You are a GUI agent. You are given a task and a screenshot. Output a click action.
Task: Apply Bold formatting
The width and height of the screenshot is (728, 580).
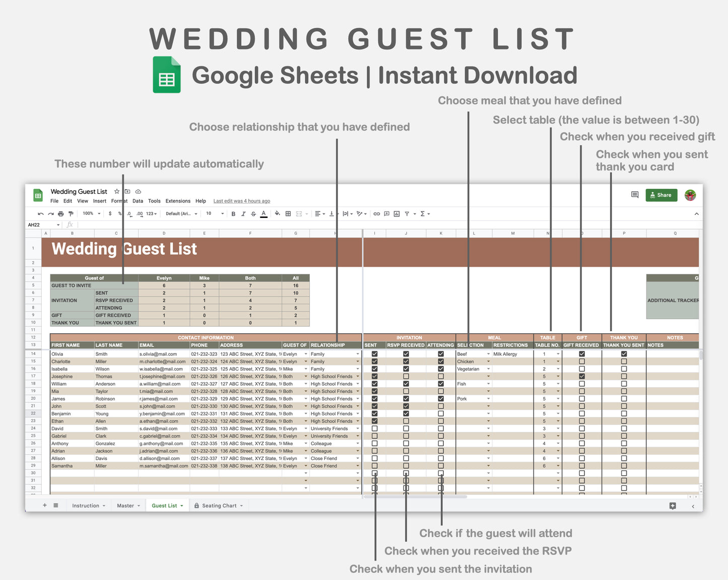(233, 213)
